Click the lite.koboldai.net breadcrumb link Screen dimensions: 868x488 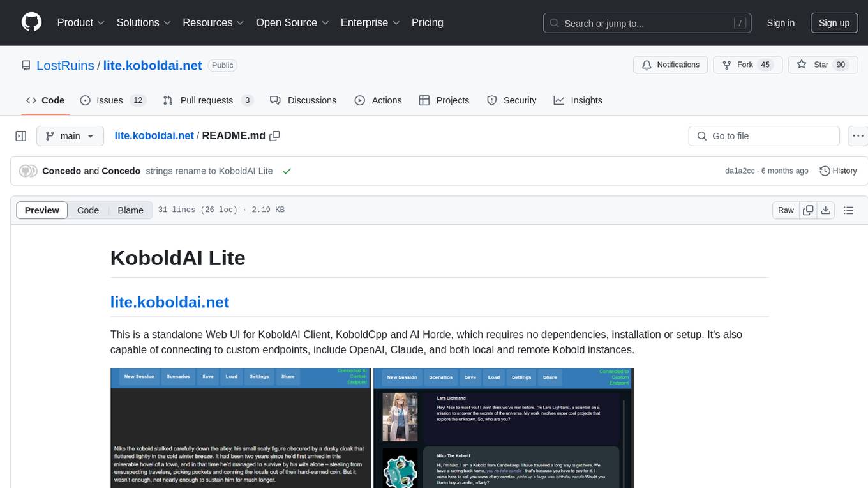154,135
